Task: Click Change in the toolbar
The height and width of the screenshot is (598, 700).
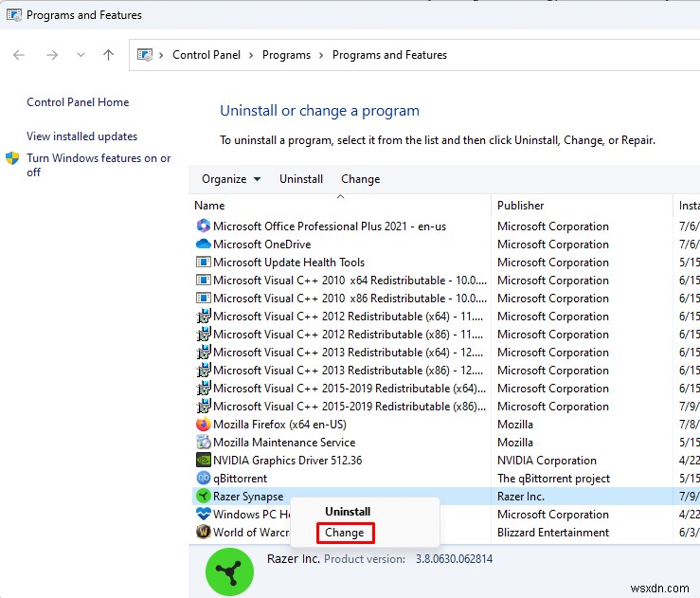Action: point(361,179)
